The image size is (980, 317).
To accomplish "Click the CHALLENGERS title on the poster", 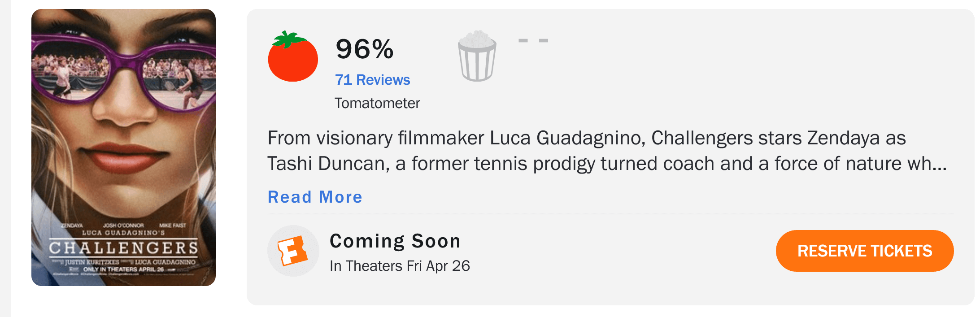I will pyautogui.click(x=123, y=248).
